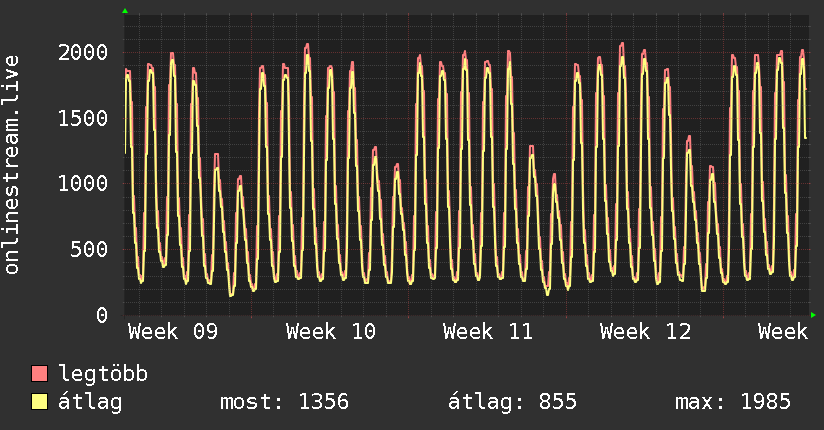Click the Week 09 axis label
Image resolution: width=824 pixels, height=430 pixels.
point(173,332)
